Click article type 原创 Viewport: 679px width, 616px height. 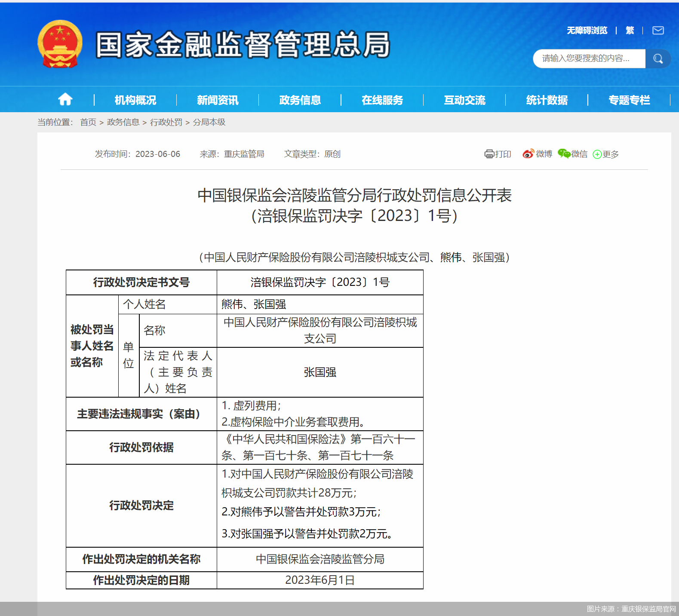click(332, 154)
